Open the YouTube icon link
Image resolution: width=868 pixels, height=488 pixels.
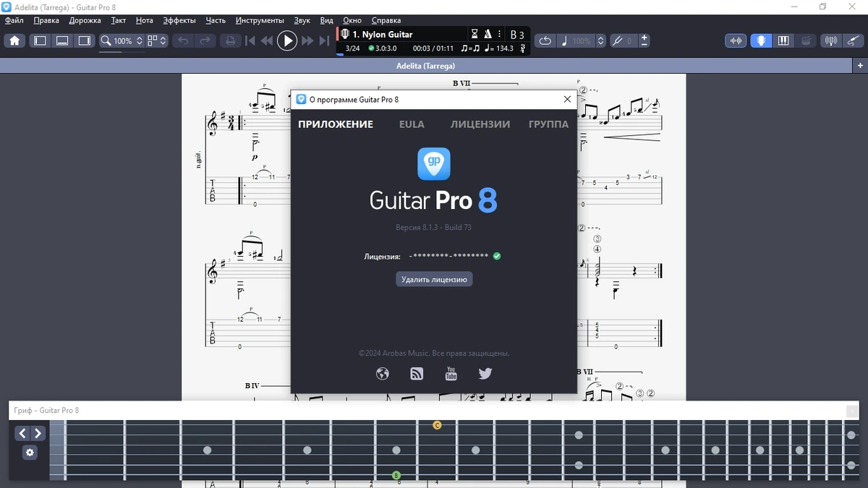pos(451,373)
